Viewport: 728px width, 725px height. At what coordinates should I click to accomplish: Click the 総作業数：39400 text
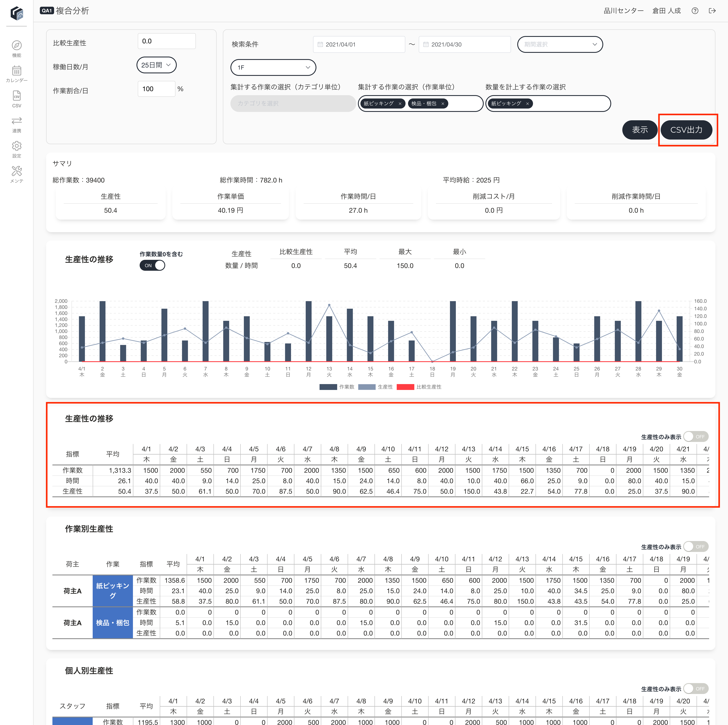point(78,180)
